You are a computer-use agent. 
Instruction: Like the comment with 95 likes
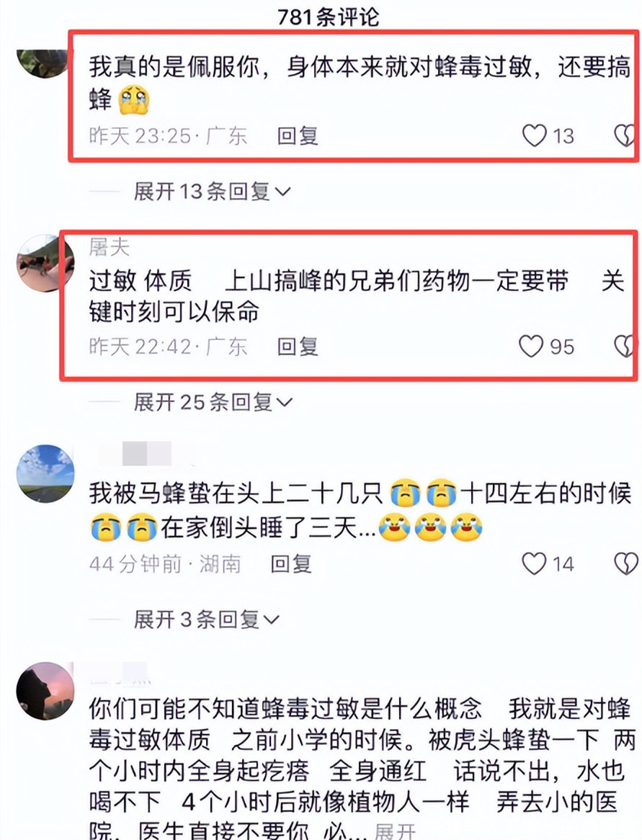(531, 346)
